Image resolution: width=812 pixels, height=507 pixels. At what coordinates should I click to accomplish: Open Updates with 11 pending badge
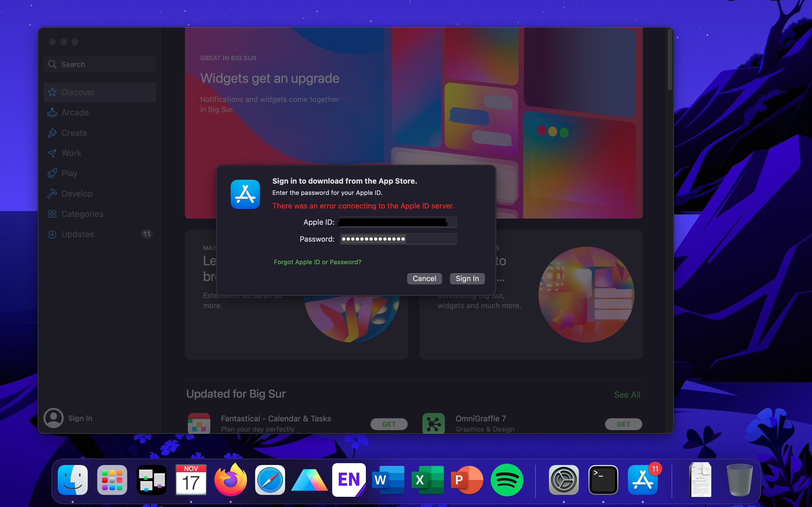pos(78,234)
